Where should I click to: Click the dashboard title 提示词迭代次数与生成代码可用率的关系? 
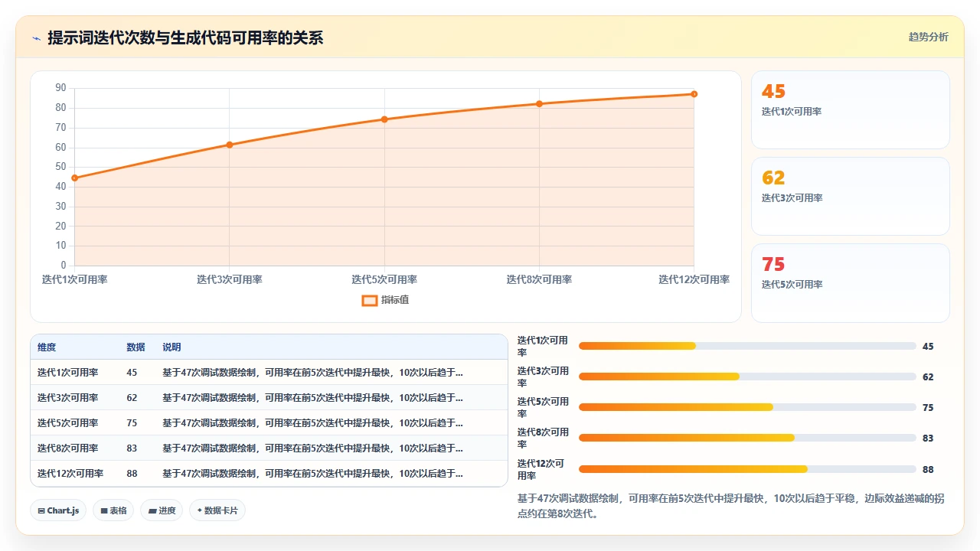tap(185, 37)
